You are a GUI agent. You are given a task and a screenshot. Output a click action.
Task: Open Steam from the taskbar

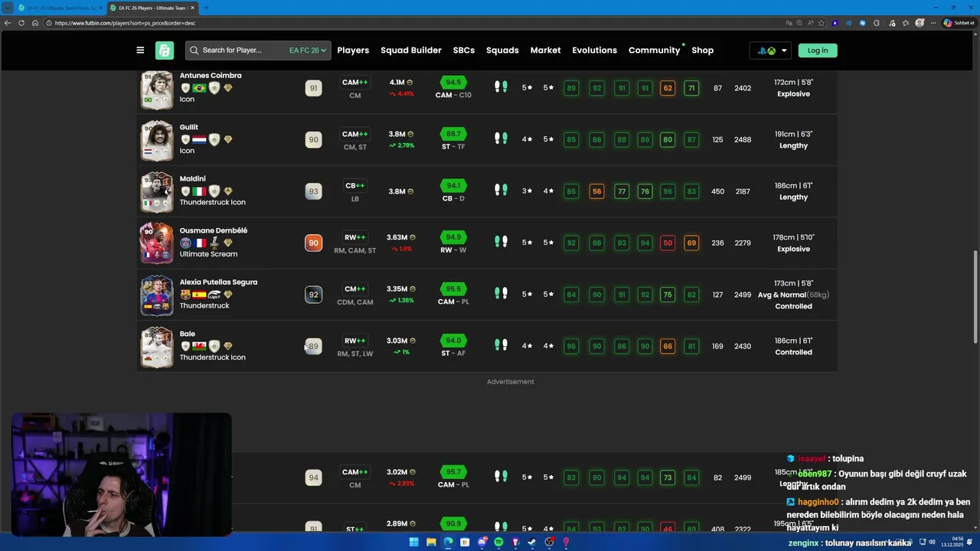[532, 542]
